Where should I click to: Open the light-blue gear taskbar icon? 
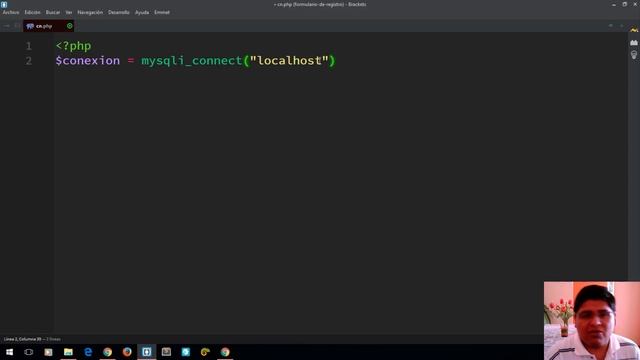[186, 352]
